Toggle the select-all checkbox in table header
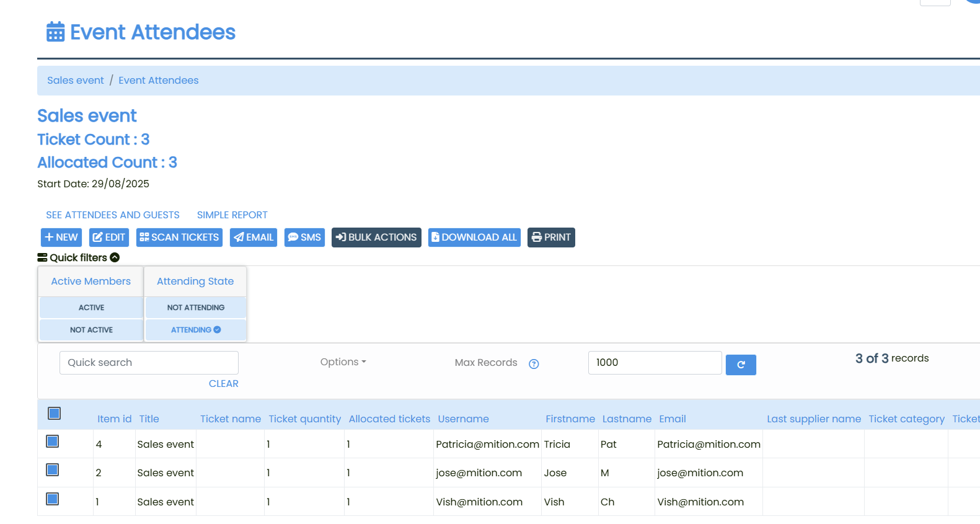This screenshot has width=980, height=524. coord(54,413)
